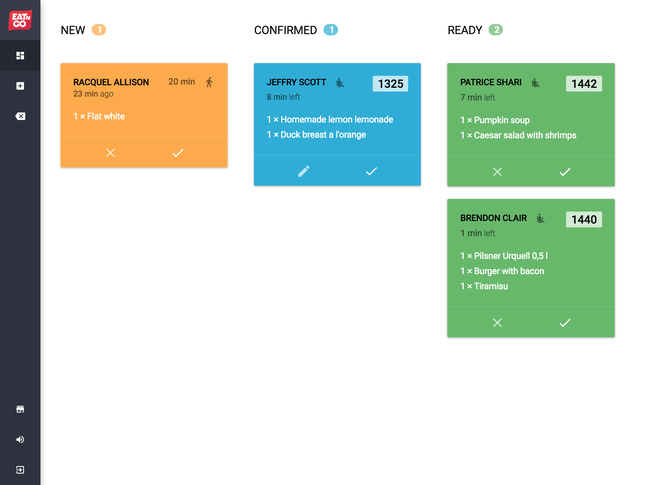Complete Patrice Shari's order with checkmark
This screenshot has height=485, width=647.
tap(564, 172)
